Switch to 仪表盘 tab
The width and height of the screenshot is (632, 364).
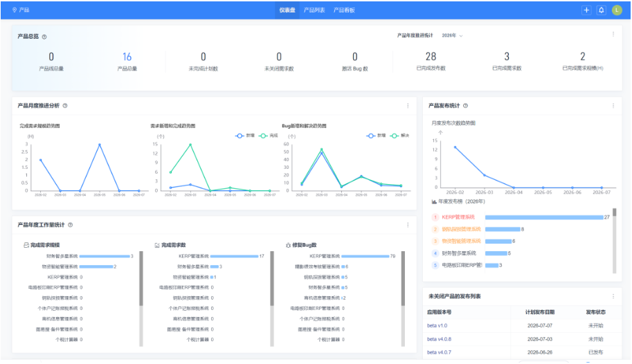(x=287, y=10)
